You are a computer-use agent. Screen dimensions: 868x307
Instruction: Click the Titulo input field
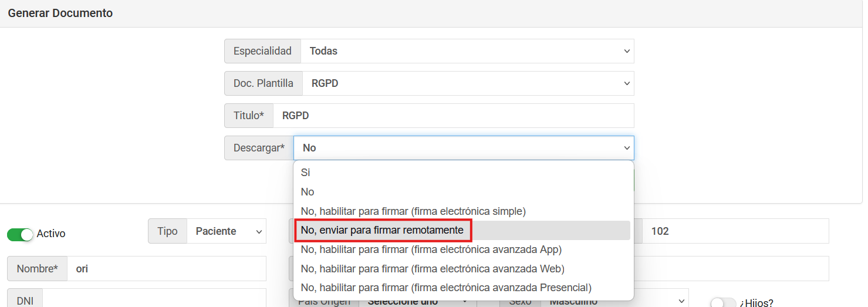coord(452,116)
